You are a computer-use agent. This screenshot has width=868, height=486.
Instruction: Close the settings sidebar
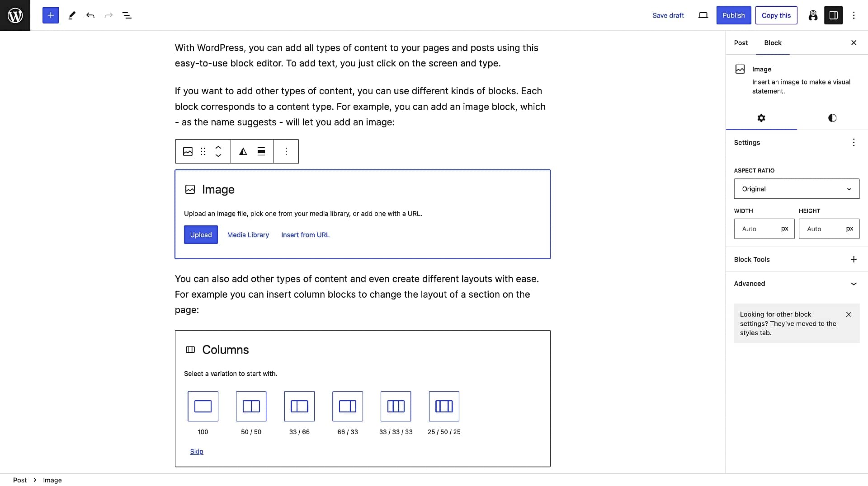click(x=854, y=42)
